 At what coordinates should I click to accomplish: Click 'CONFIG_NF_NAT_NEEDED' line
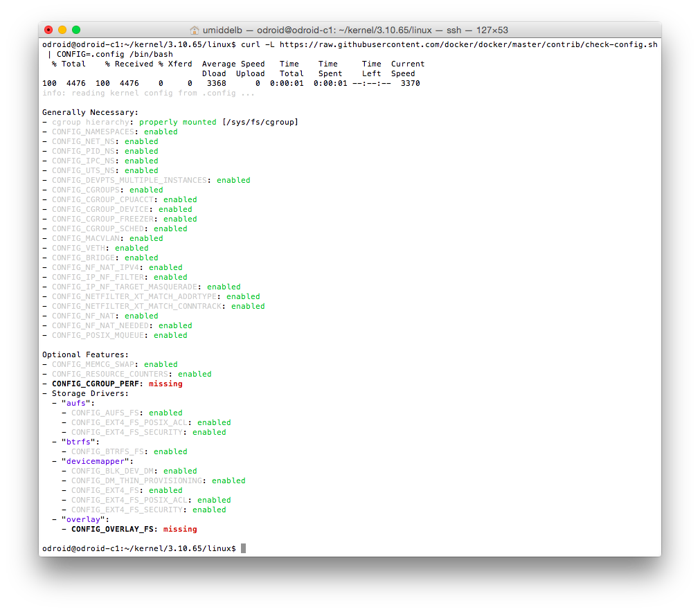118,326
